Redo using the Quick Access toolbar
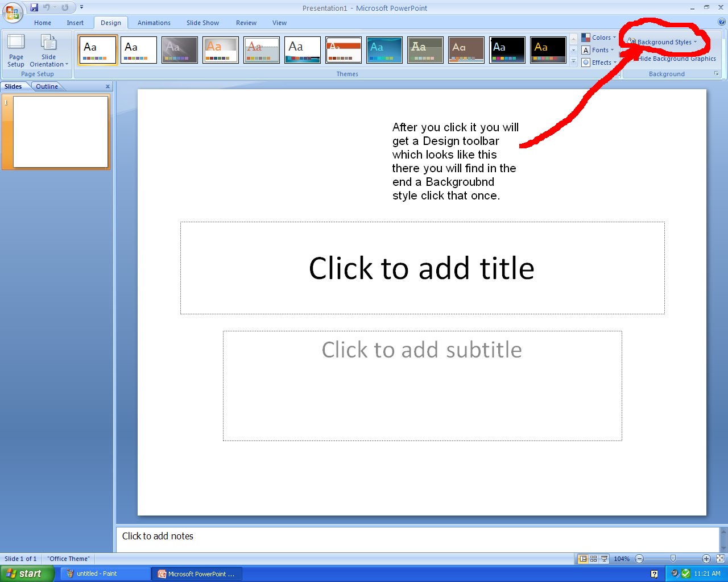 (x=65, y=7)
